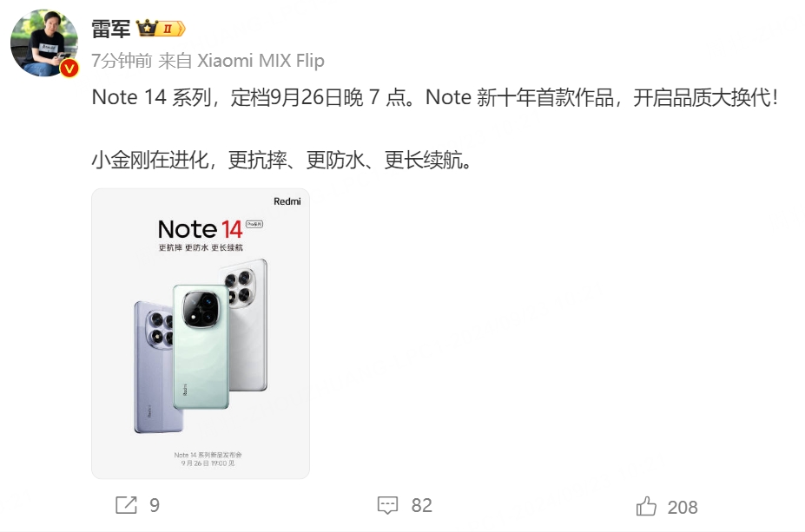Click the post text about Note 14 系列
805x532 pixels.
click(434, 97)
